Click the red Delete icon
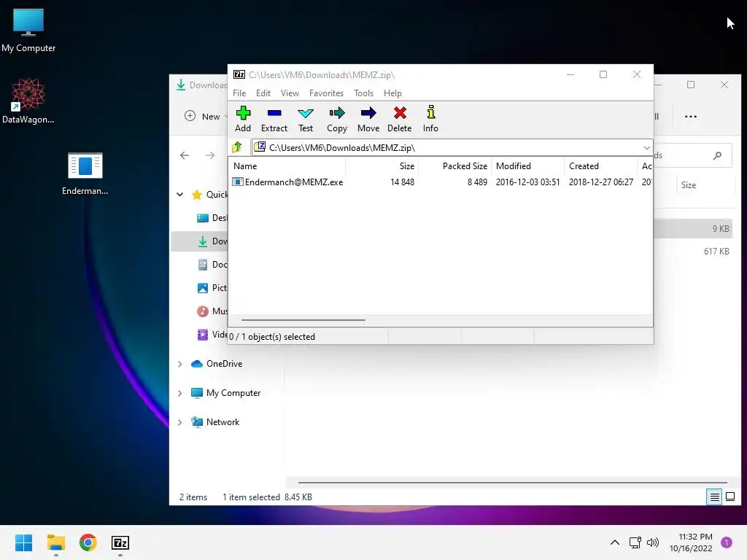The width and height of the screenshot is (747, 560). point(400,119)
